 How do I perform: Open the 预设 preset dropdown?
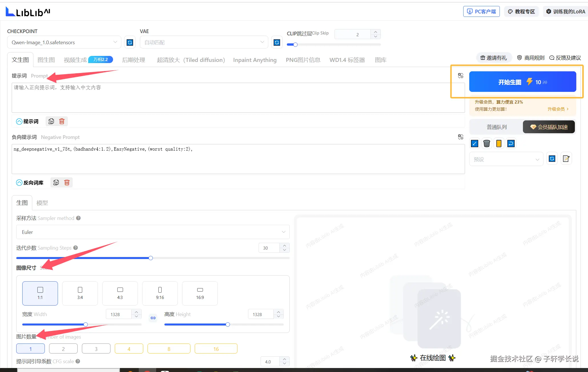(x=506, y=159)
